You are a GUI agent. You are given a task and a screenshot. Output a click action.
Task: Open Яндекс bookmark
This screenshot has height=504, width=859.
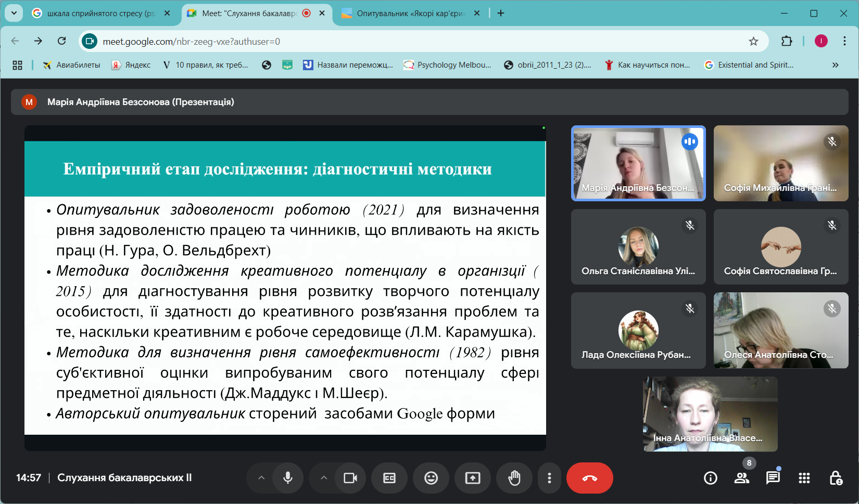(131, 65)
